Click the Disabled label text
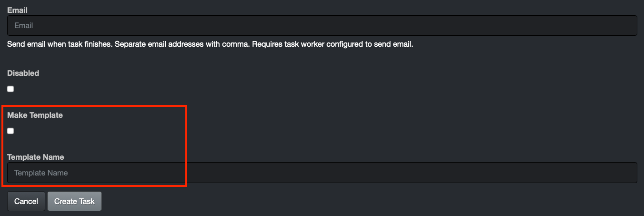This screenshot has width=644, height=216. click(23, 73)
